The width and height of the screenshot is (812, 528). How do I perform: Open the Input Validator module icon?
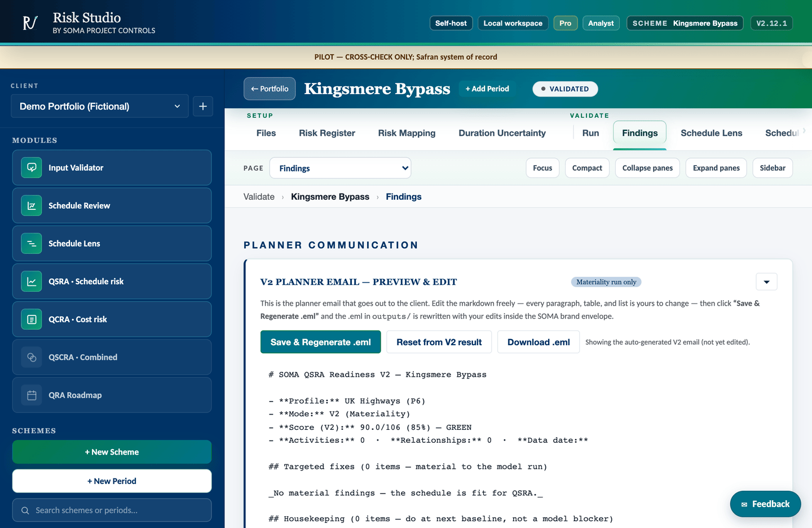pyautogui.click(x=32, y=168)
